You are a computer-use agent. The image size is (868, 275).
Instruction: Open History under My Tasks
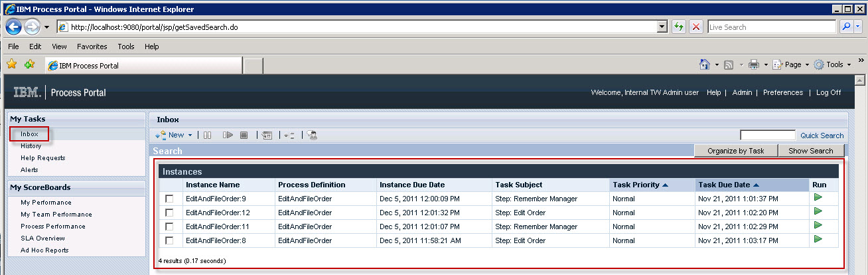31,146
